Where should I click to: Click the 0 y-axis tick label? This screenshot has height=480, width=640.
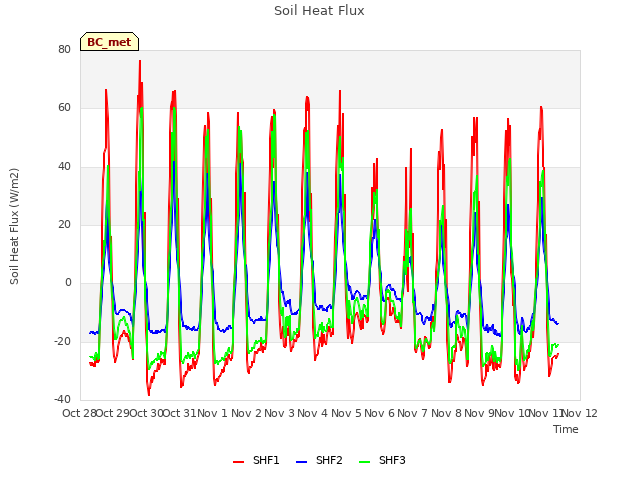point(68,282)
